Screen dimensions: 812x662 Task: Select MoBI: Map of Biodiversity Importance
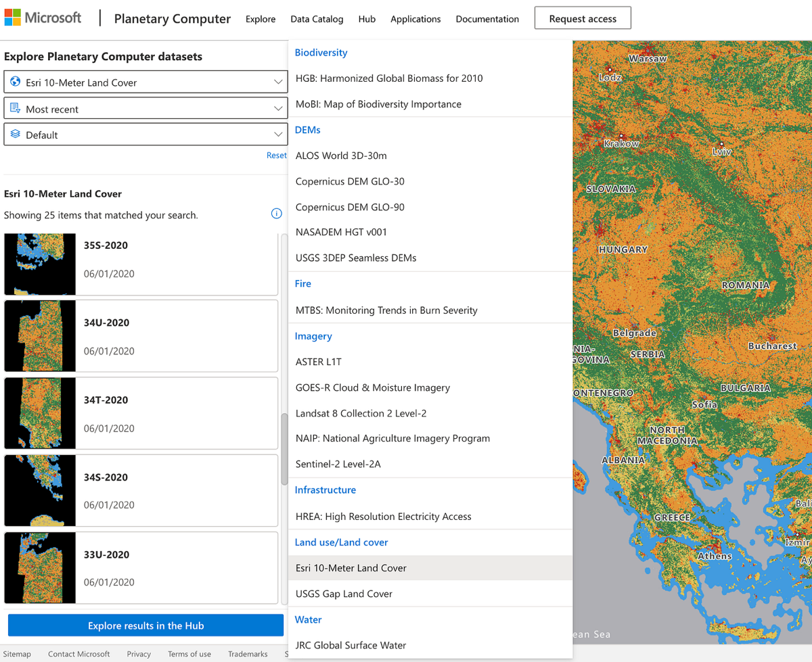pos(430,103)
